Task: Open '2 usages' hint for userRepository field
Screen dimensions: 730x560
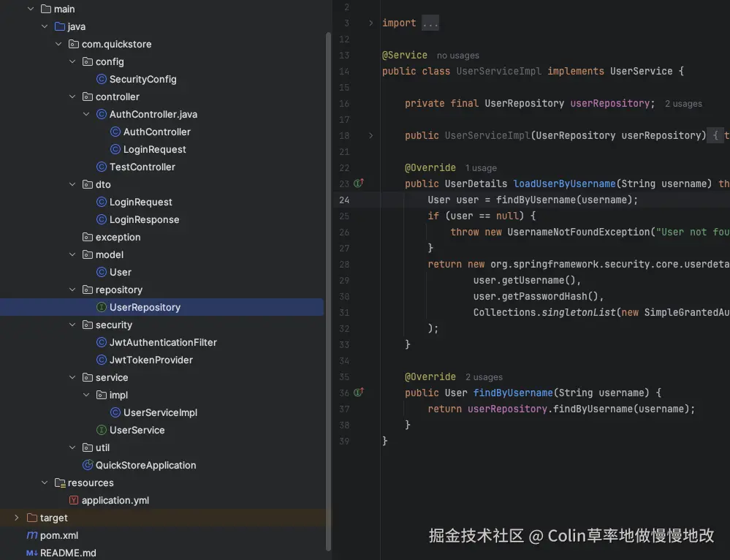Action: [683, 103]
